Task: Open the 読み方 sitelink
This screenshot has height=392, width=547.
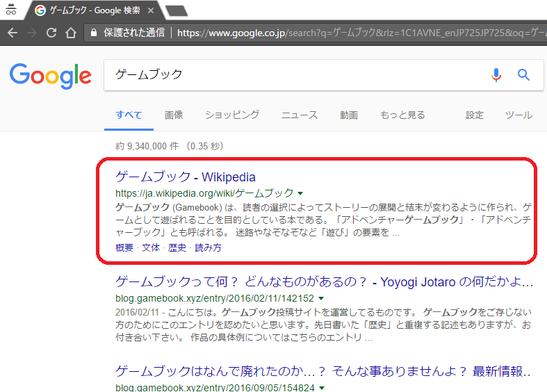Action: pos(208,247)
